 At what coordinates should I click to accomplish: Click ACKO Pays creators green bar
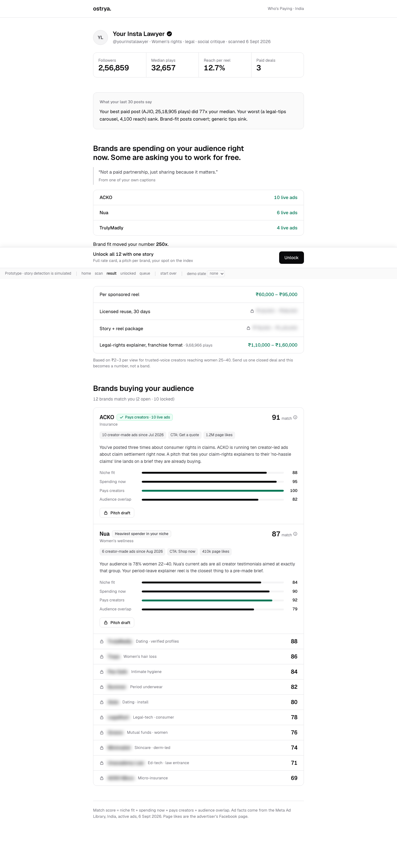pos(213,491)
